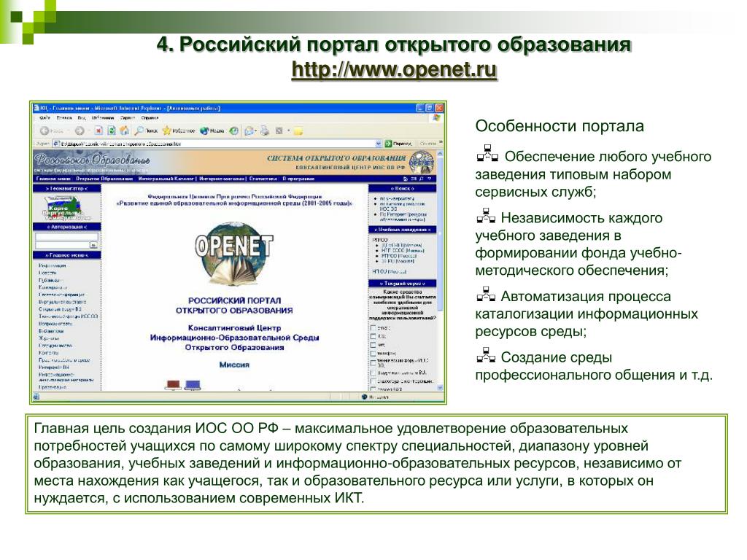Click the yellow folder toolbar icon

(298, 131)
